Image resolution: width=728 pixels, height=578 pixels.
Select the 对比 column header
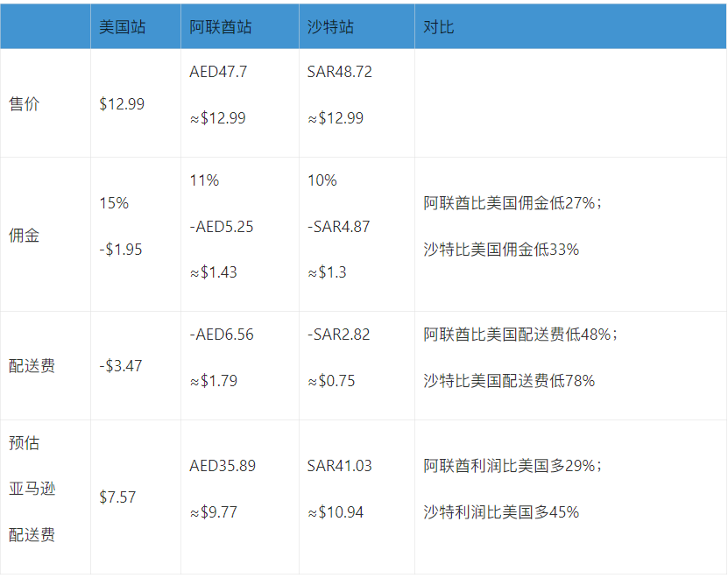pos(439,26)
